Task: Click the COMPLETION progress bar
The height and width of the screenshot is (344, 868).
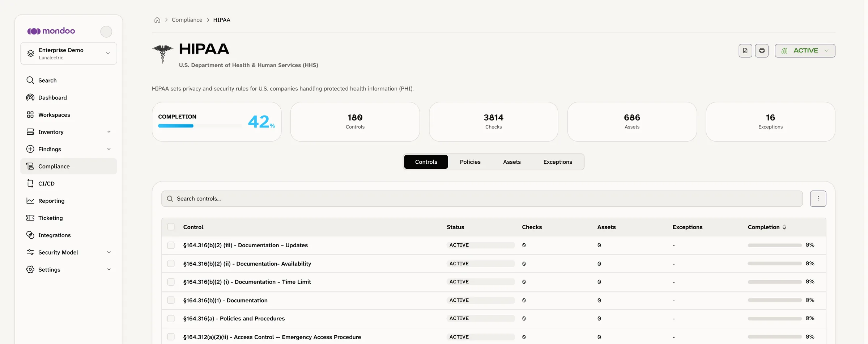Action: (200, 126)
